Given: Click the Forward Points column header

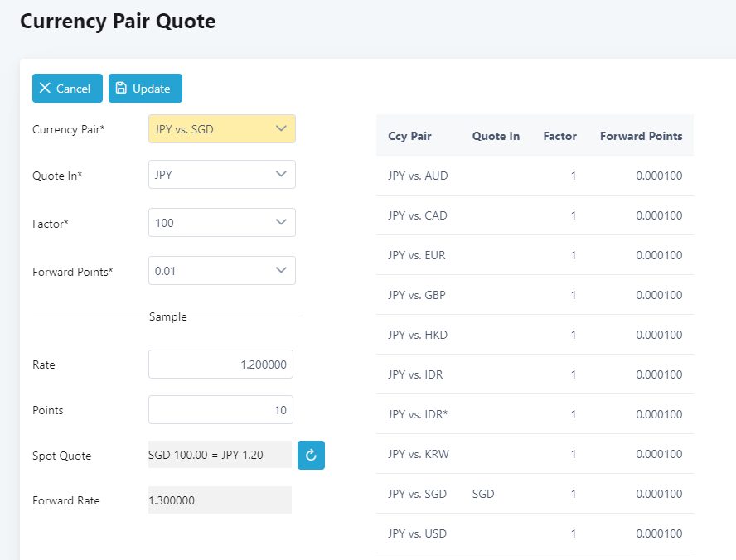Looking at the screenshot, I should point(641,136).
